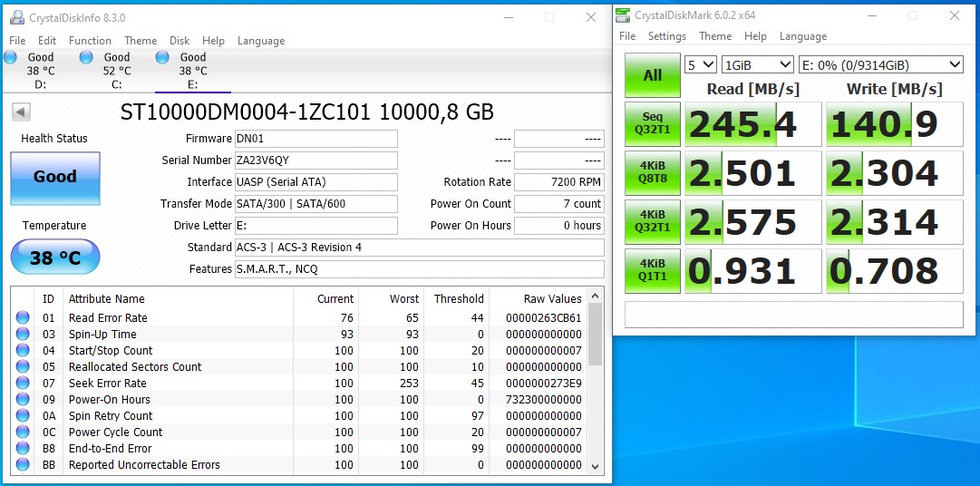Click status orb for Power-On Hours attribute

(x=24, y=399)
